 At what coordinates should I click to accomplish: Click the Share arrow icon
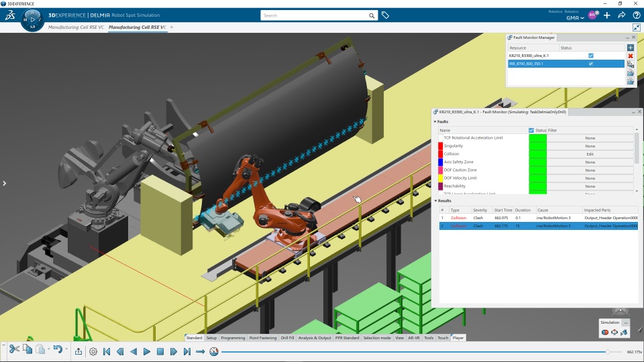(622, 15)
